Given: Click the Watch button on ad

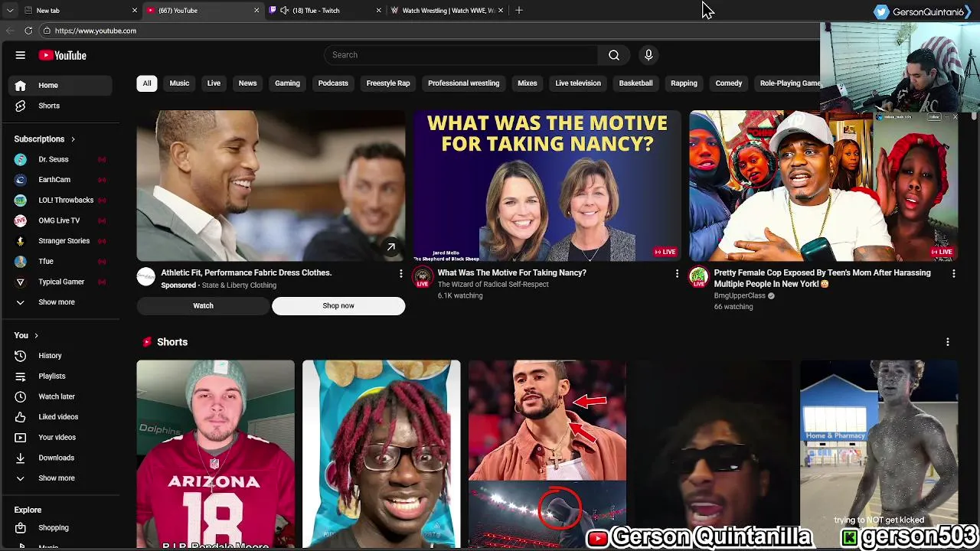Looking at the screenshot, I should point(203,305).
